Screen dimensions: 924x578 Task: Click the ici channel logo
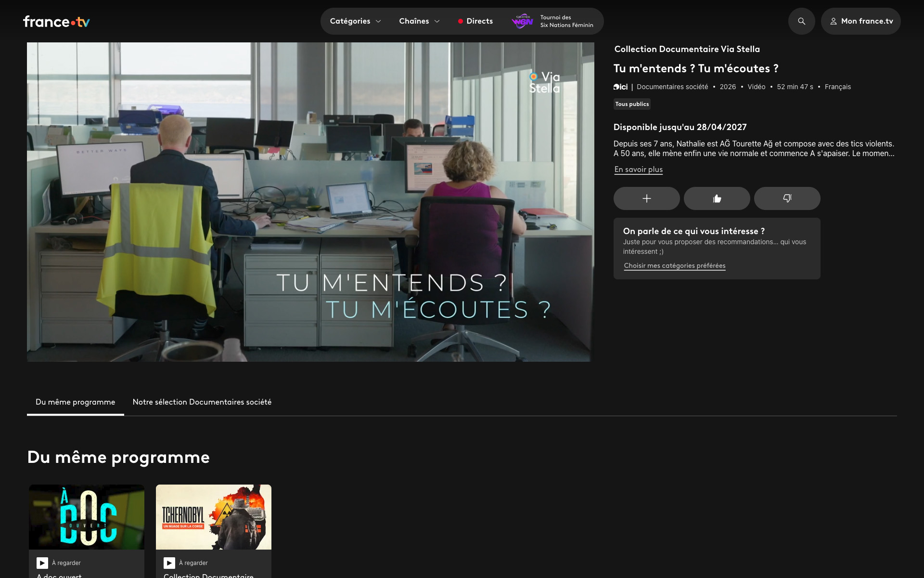(x=621, y=87)
